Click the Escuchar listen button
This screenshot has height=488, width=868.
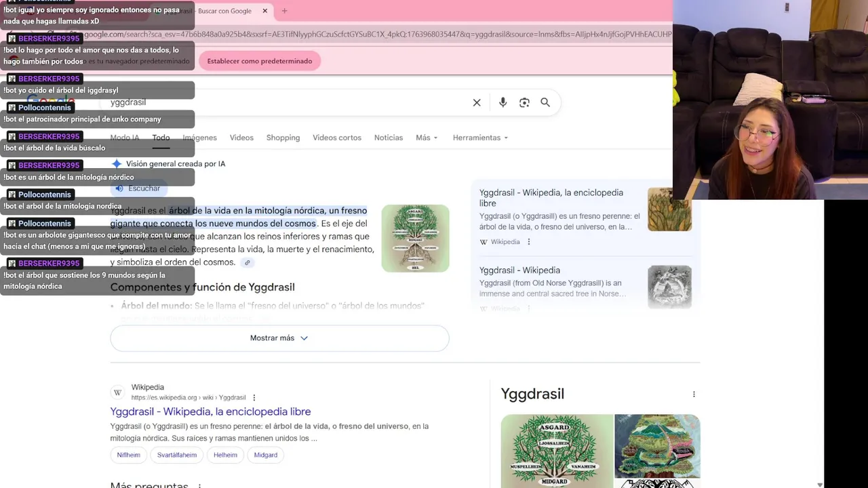click(x=138, y=188)
